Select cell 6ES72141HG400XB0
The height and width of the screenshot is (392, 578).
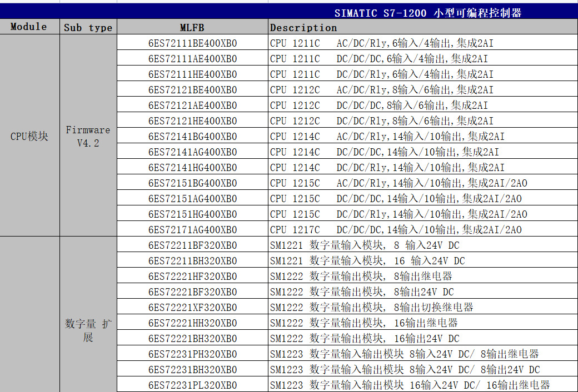point(192,167)
